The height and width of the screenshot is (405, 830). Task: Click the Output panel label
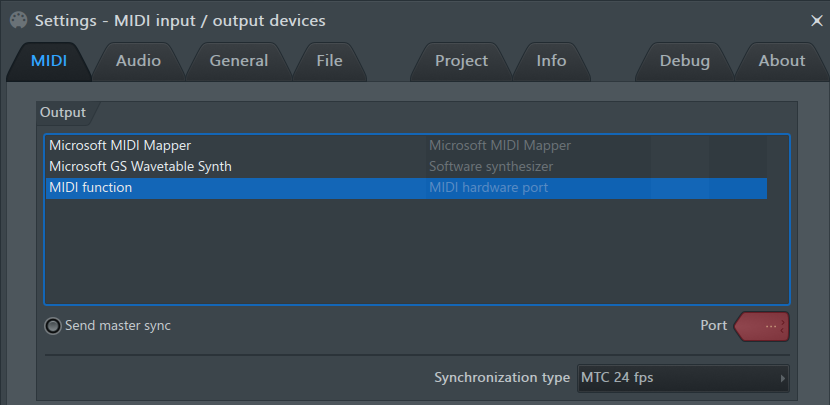pyautogui.click(x=62, y=113)
